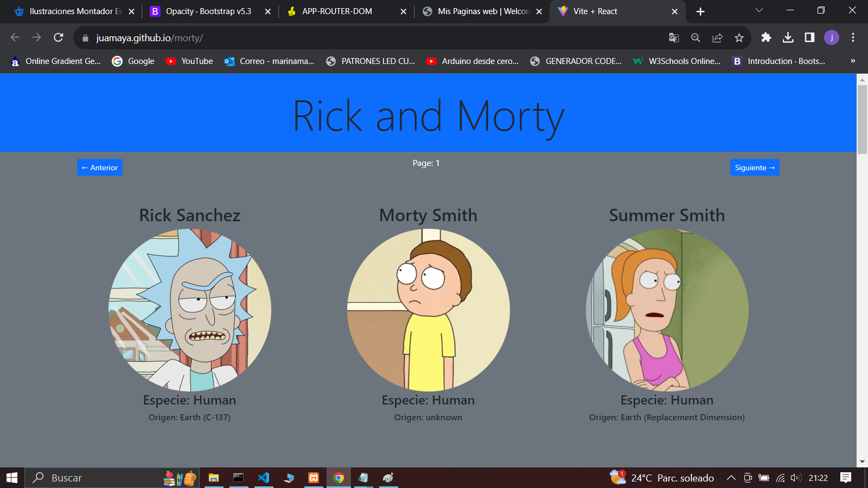Open PATRONES LED CU bookmark
Viewport: 868px width, 488px height.
click(x=371, y=61)
